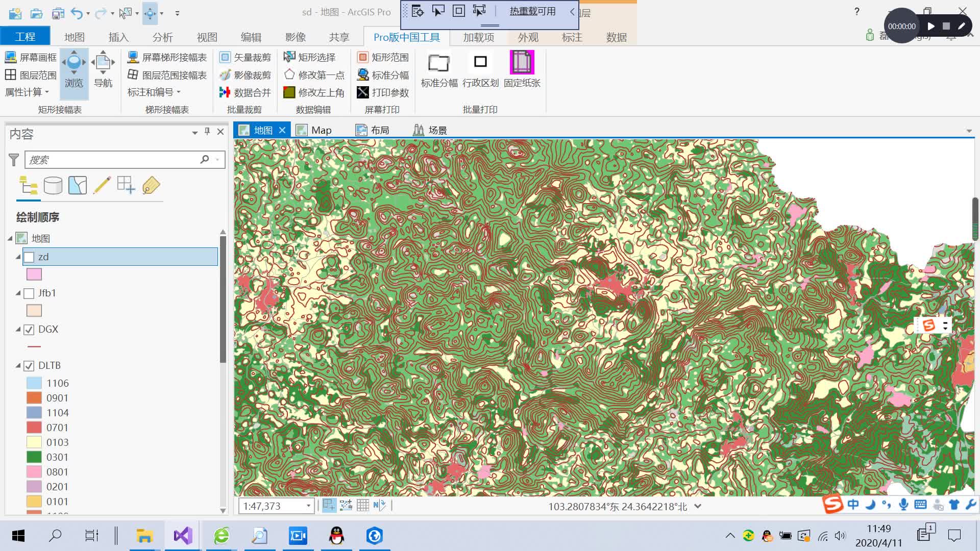Open 图层范围接幅表 tool

(x=167, y=75)
